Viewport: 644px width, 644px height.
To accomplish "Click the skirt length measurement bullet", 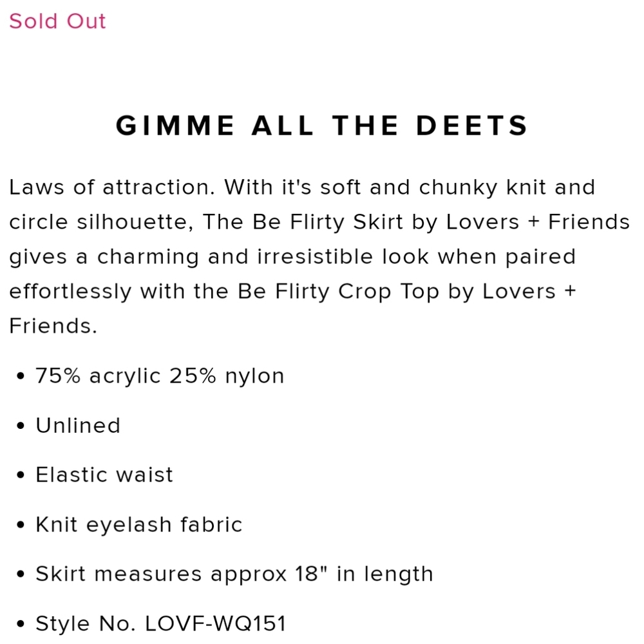I will (234, 574).
